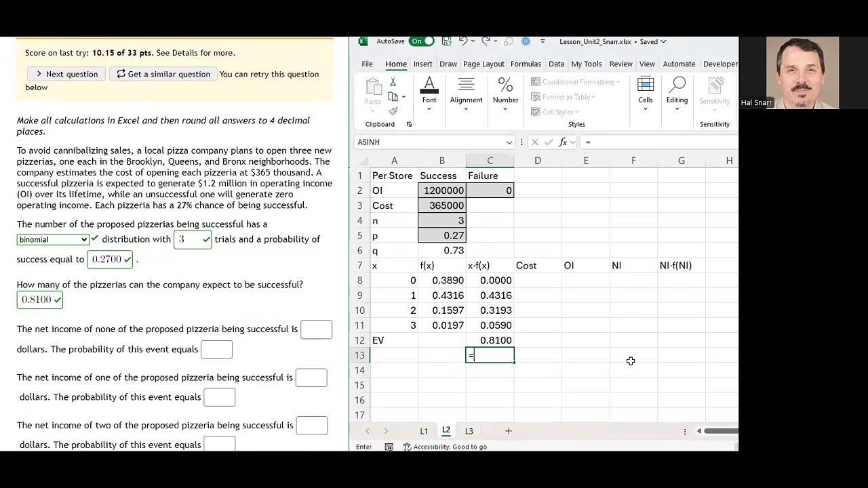Screen dimensions: 868x488
Task: Switch to the Insert ribbon tab
Action: click(x=422, y=64)
